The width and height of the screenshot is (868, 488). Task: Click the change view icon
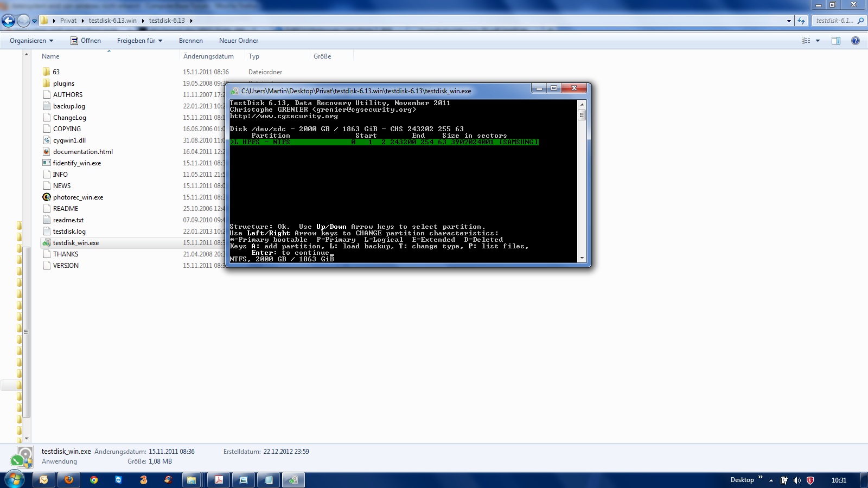point(806,41)
